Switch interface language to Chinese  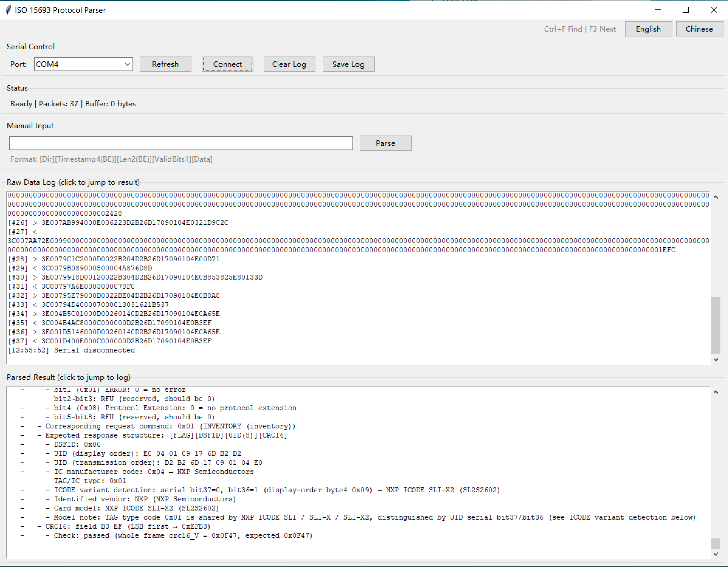699,29
